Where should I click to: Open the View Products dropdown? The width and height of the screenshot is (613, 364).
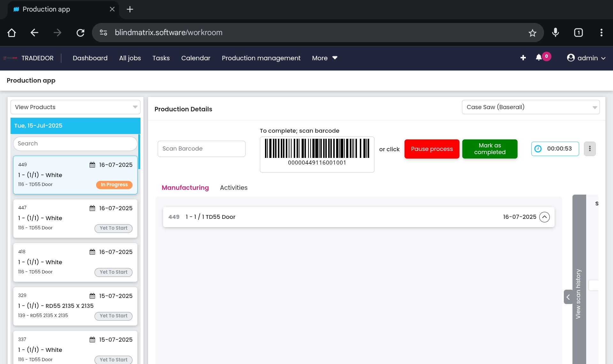click(75, 107)
